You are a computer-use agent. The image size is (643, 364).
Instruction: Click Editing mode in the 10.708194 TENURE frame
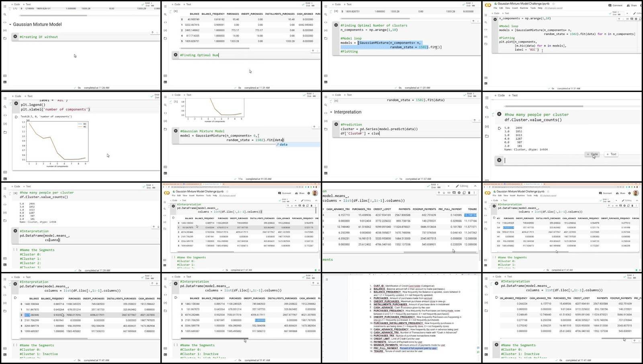(462, 186)
